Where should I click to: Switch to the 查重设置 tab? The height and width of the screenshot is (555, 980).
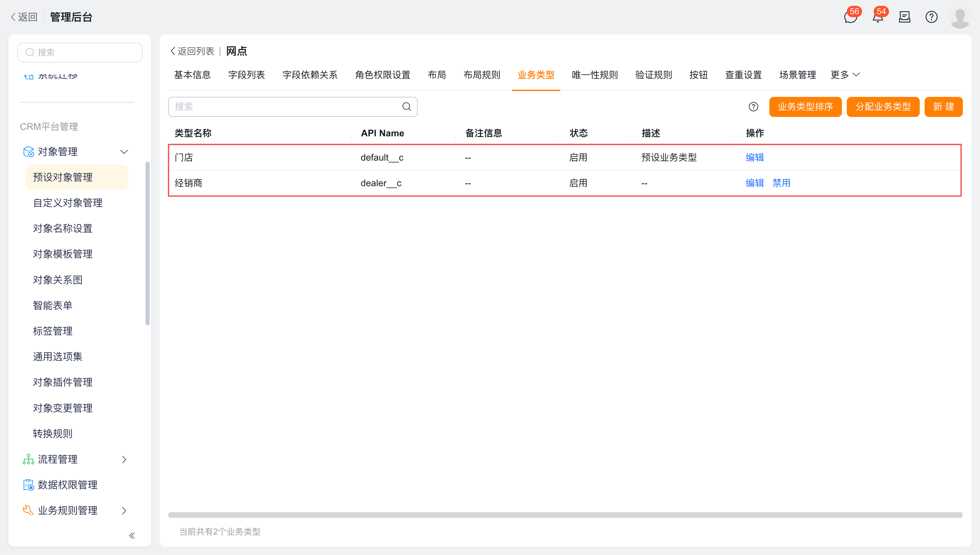tap(743, 75)
